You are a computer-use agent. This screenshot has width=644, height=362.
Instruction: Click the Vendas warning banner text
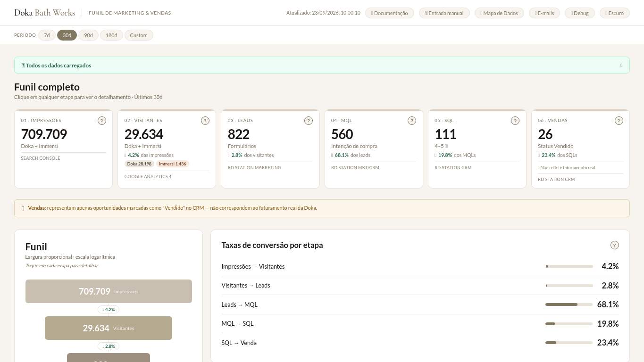[173, 208]
